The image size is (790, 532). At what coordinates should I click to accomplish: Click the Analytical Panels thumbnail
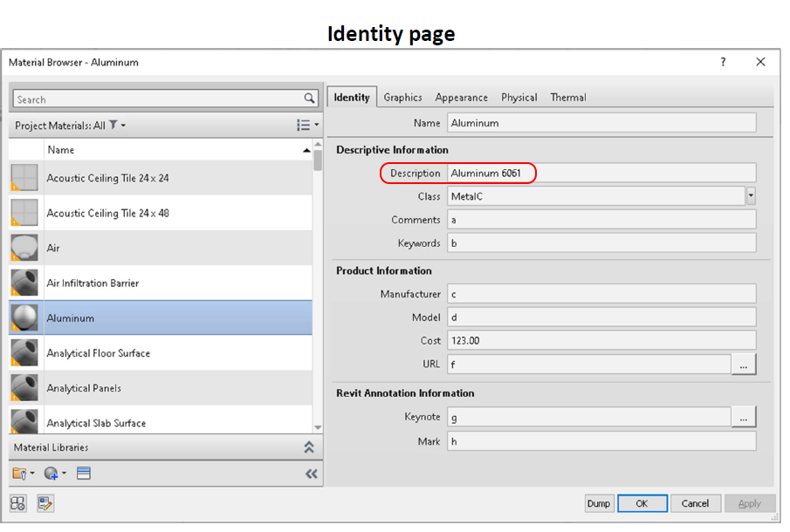coord(24,387)
